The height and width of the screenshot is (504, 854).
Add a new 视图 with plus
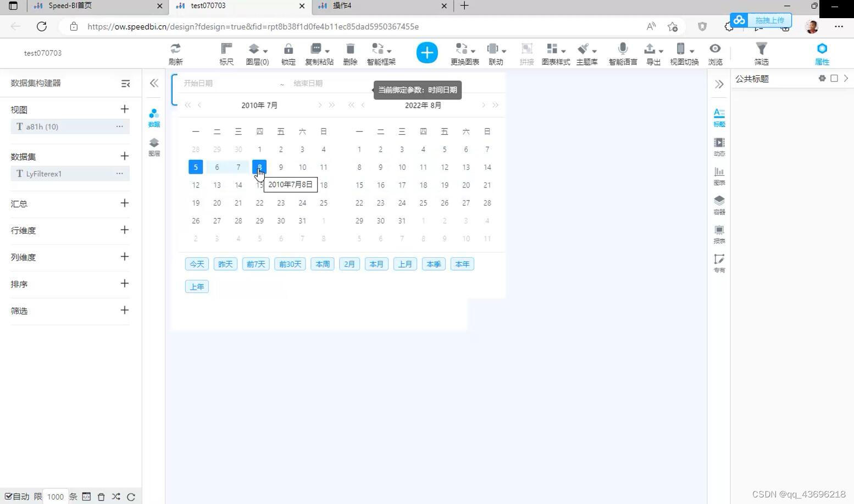[x=125, y=109]
